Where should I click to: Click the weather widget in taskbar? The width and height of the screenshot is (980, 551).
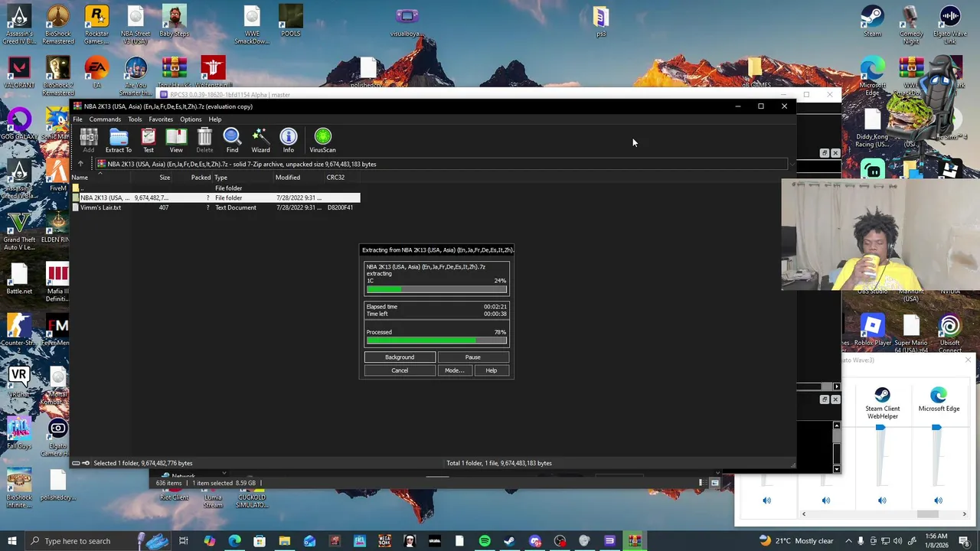796,541
